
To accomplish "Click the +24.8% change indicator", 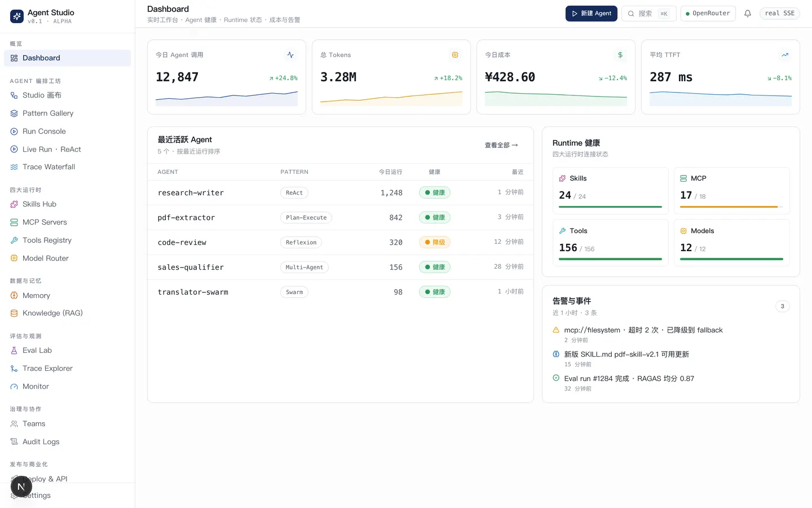I will (283, 78).
